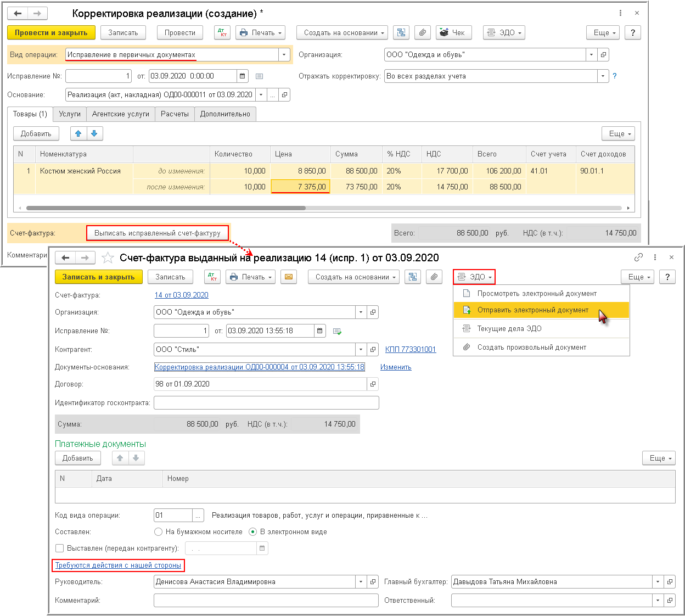The width and height of the screenshot is (685, 616).
Task: Switch to Агентские услуги tab
Action: click(x=121, y=114)
